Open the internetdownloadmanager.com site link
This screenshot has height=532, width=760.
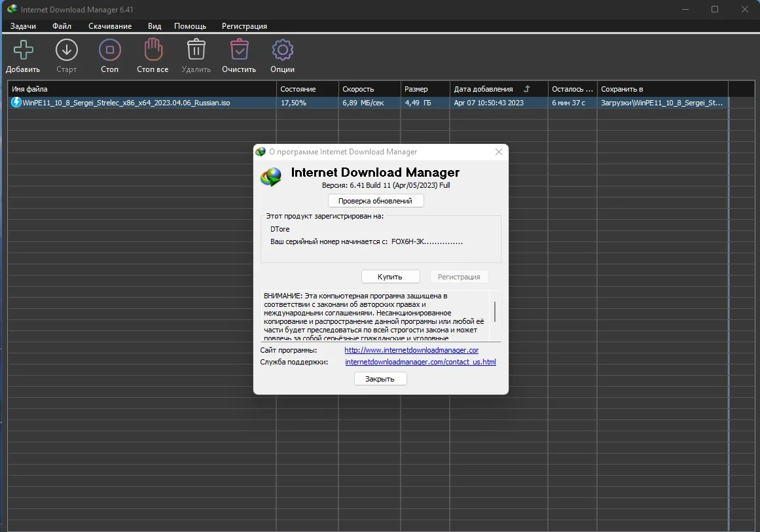tap(412, 350)
